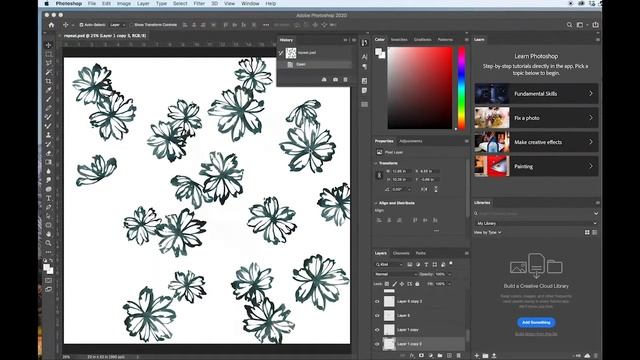Hide Layer 5 via eye icon
This screenshot has height=360, width=640.
(x=377, y=316)
